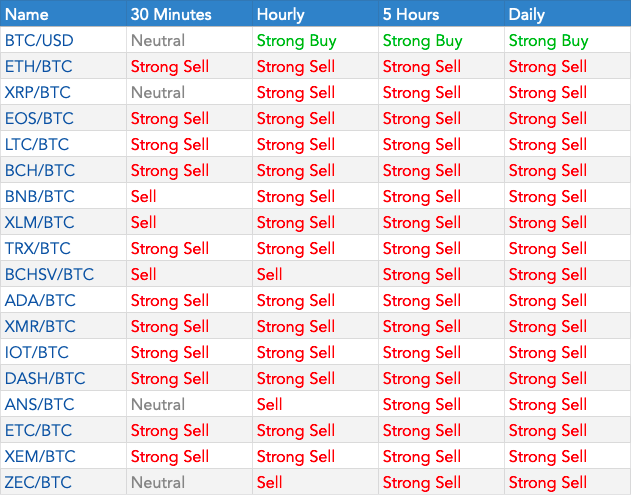This screenshot has width=631, height=495.
Task: Select the XLM/BTC pair link
Action: [39, 223]
